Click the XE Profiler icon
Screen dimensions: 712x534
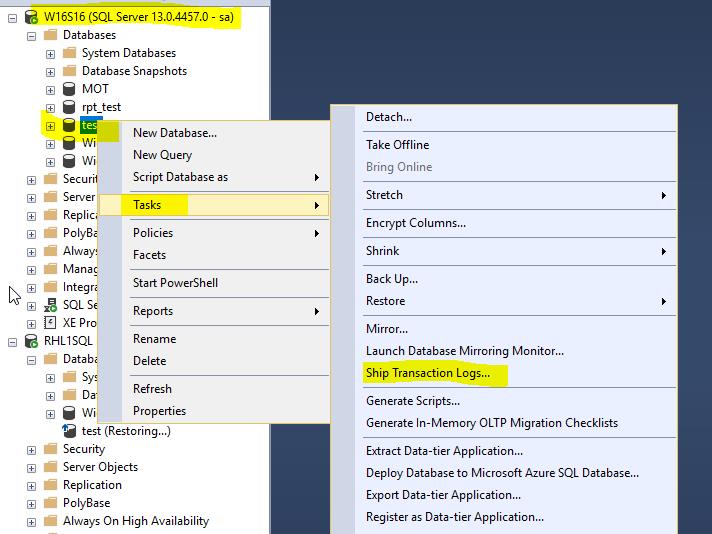(50, 323)
